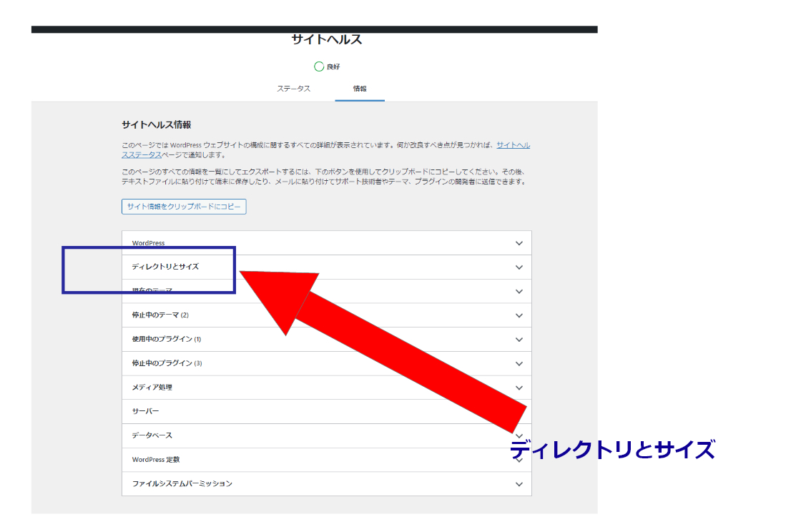Switch to the ステータス tab

click(x=294, y=89)
